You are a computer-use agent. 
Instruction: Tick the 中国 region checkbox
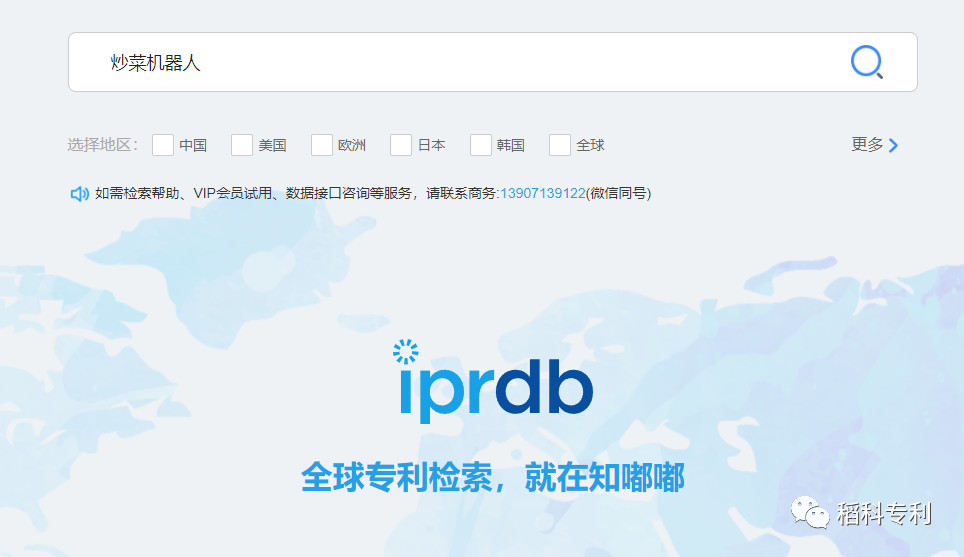pos(162,145)
